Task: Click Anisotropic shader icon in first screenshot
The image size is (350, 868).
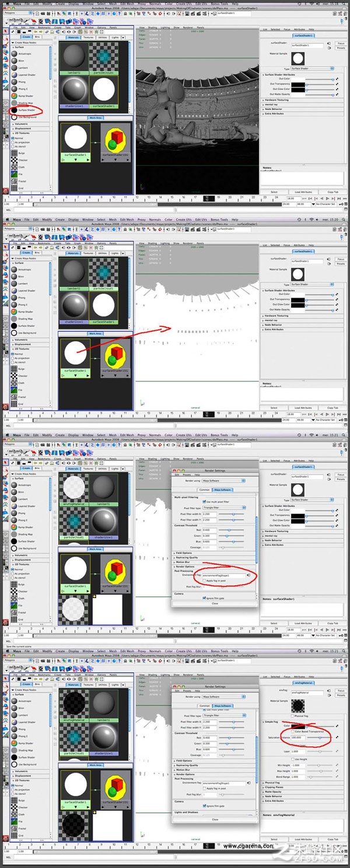Action: tap(14, 54)
